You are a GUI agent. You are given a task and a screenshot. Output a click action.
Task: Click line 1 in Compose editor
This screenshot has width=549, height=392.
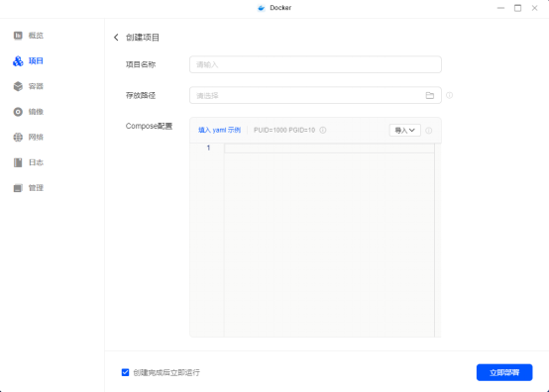click(329, 148)
